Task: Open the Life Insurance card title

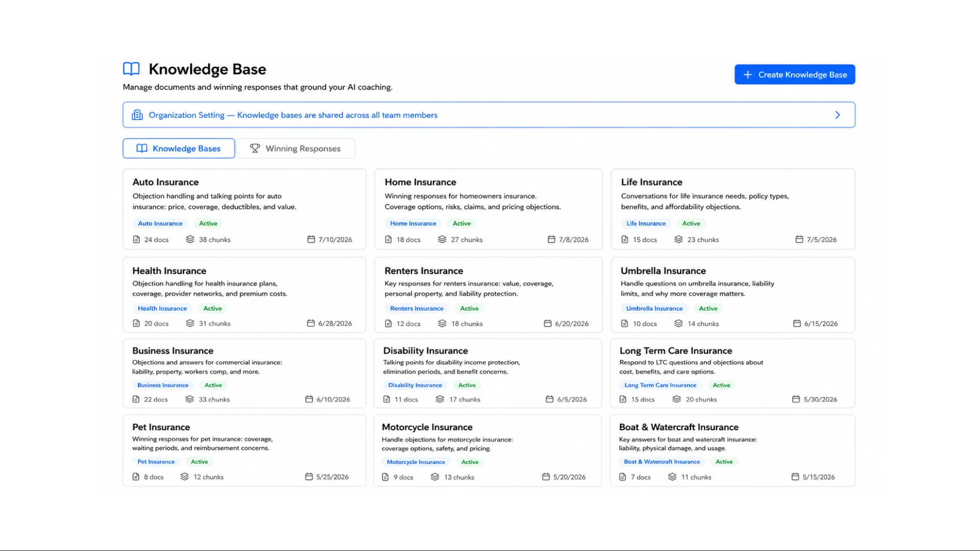Action: (651, 182)
